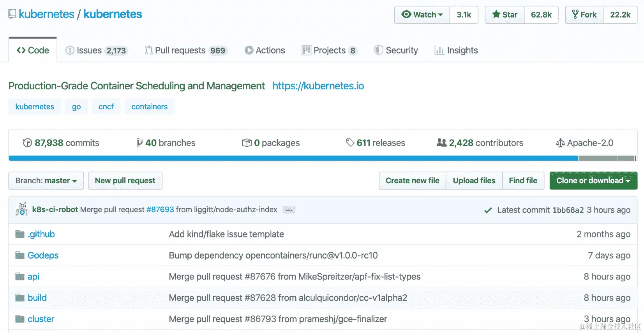The height and width of the screenshot is (333, 644).
Task: Go to the Actions tab
Action: 265,50
